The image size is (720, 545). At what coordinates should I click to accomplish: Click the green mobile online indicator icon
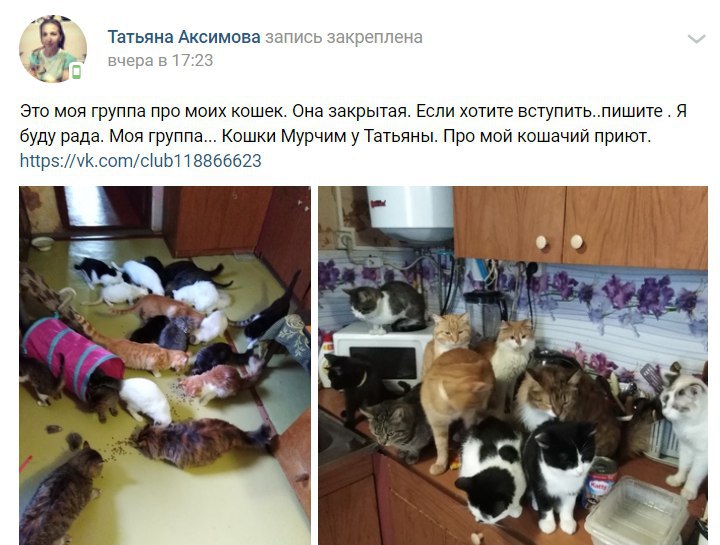click(x=76, y=72)
